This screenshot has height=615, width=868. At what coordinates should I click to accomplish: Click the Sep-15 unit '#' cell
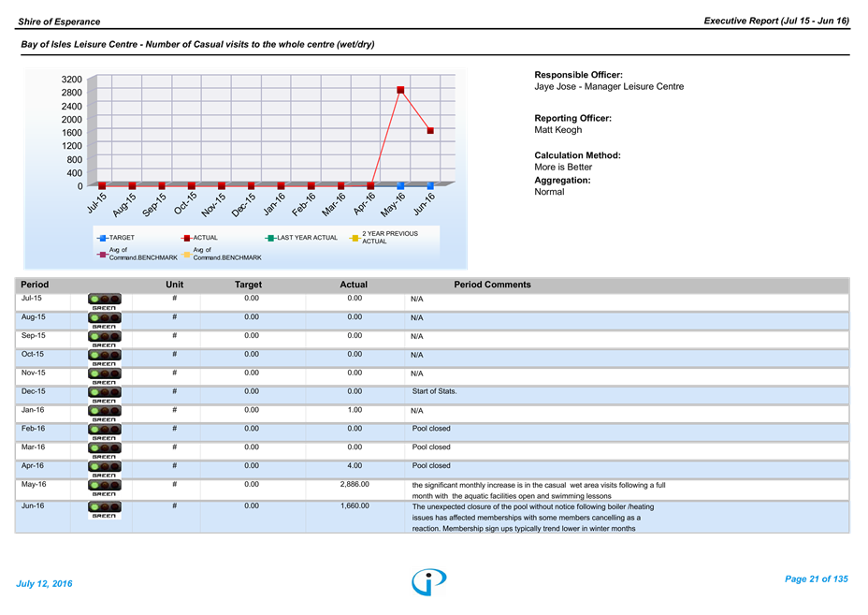tap(174, 335)
